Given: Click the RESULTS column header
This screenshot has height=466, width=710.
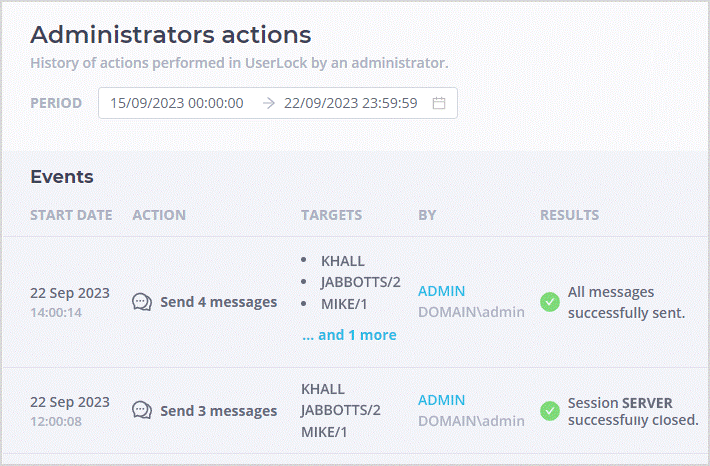Looking at the screenshot, I should (569, 215).
